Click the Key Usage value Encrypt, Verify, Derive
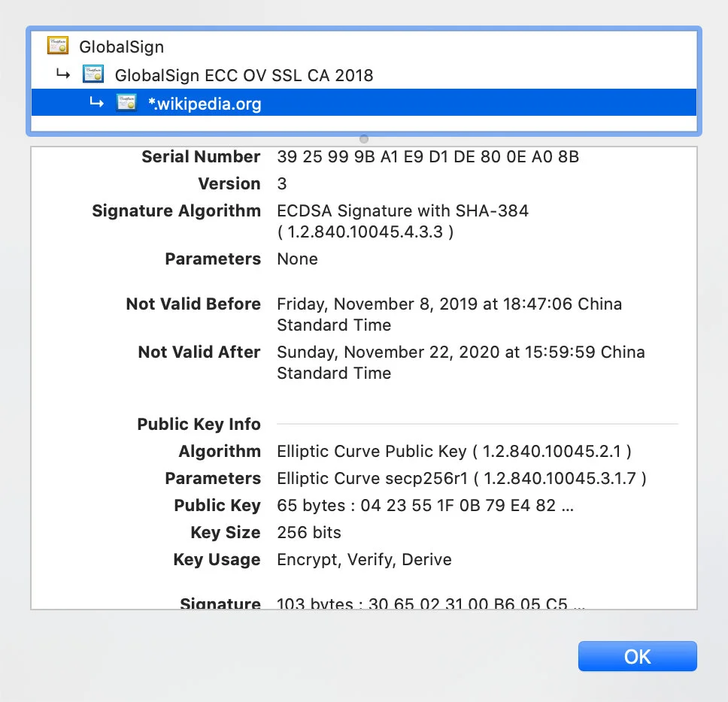Image resolution: width=728 pixels, height=702 pixels. coord(364,559)
